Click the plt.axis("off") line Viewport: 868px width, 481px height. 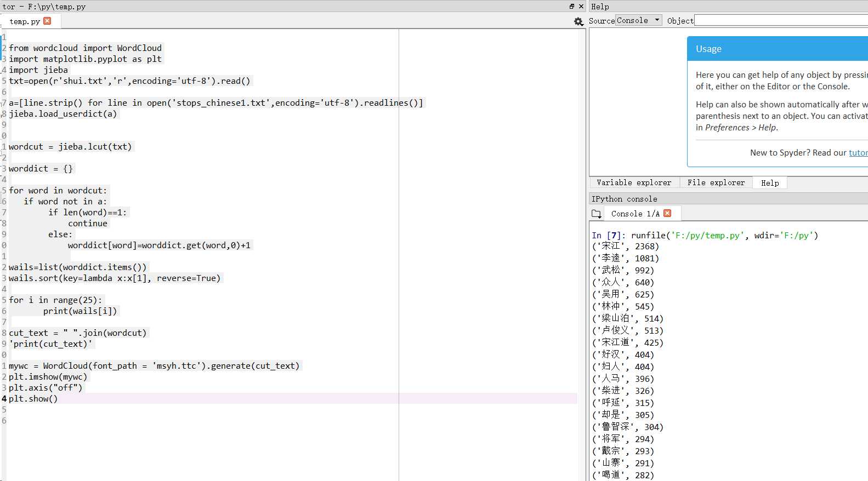pyautogui.click(x=46, y=388)
